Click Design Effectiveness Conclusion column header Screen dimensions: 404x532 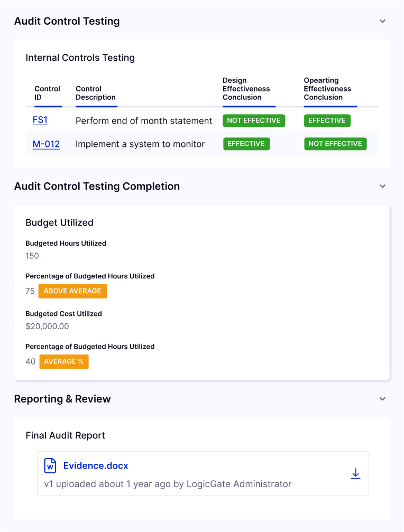point(246,89)
